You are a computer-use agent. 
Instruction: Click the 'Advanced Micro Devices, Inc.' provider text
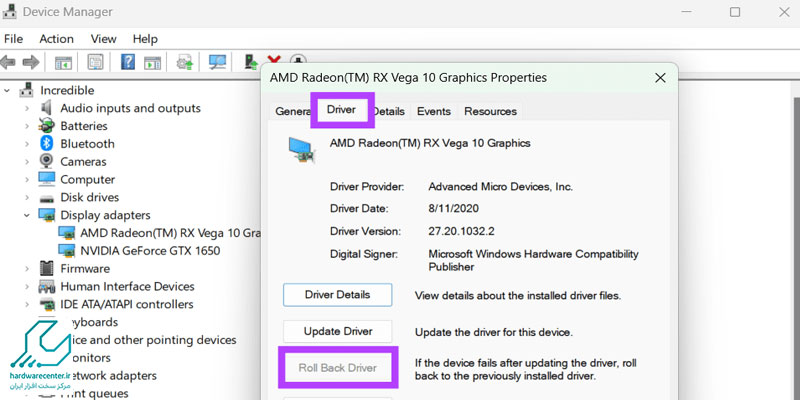pos(501,187)
